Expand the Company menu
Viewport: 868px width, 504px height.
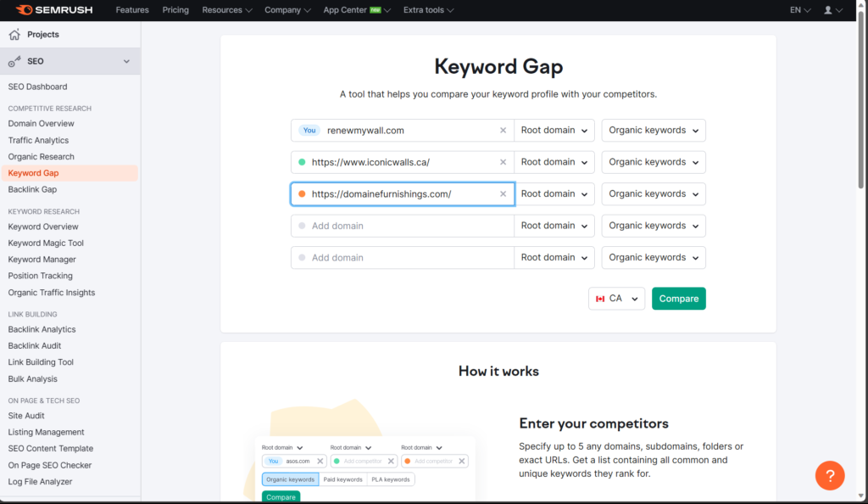pos(287,10)
